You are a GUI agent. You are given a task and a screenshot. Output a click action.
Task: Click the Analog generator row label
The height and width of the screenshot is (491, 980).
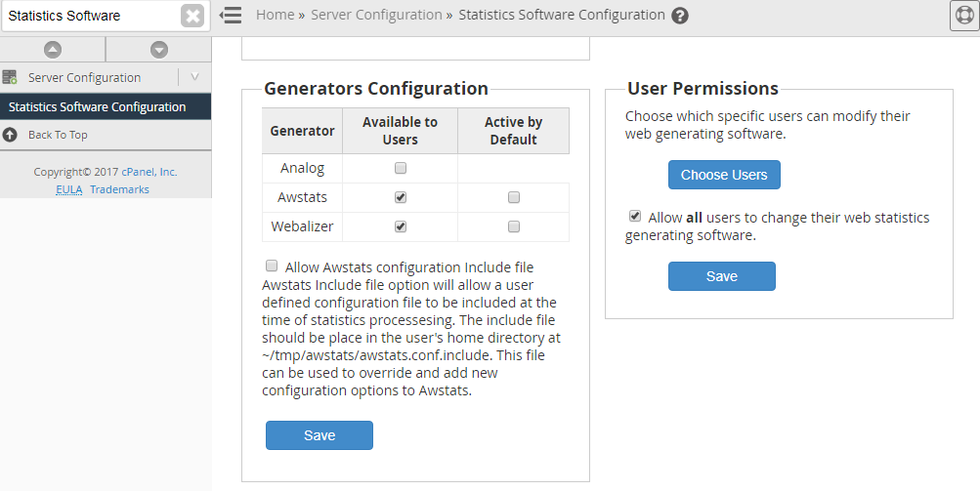[x=303, y=168]
